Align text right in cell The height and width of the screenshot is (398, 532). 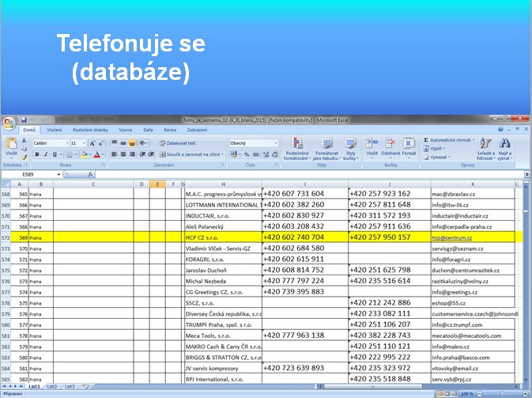pos(132,154)
